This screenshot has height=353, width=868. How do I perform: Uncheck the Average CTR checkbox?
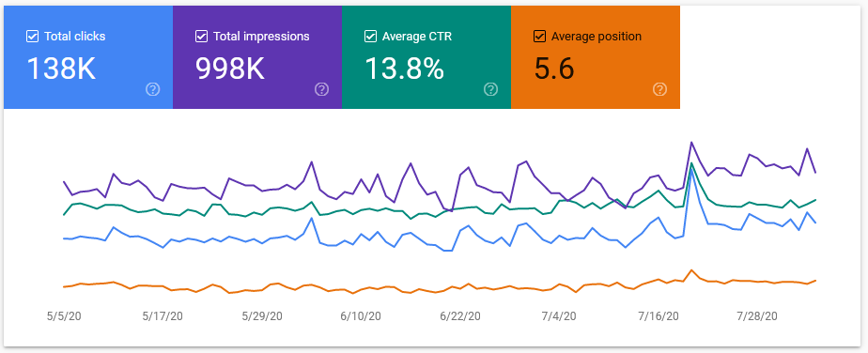point(370,37)
